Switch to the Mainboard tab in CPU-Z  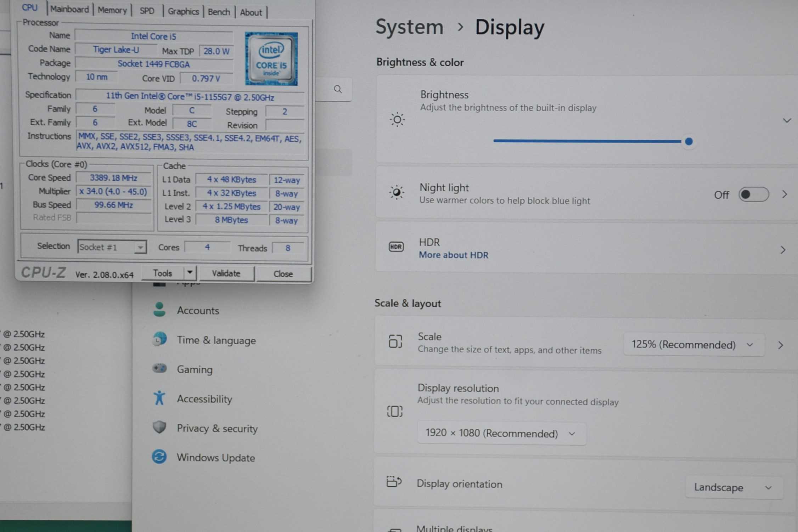69,10
